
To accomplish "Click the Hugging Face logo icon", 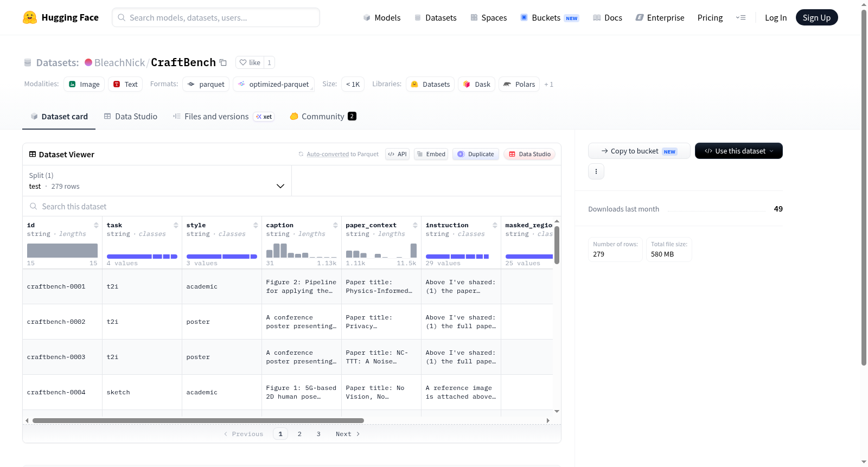I will pyautogui.click(x=30, y=17).
